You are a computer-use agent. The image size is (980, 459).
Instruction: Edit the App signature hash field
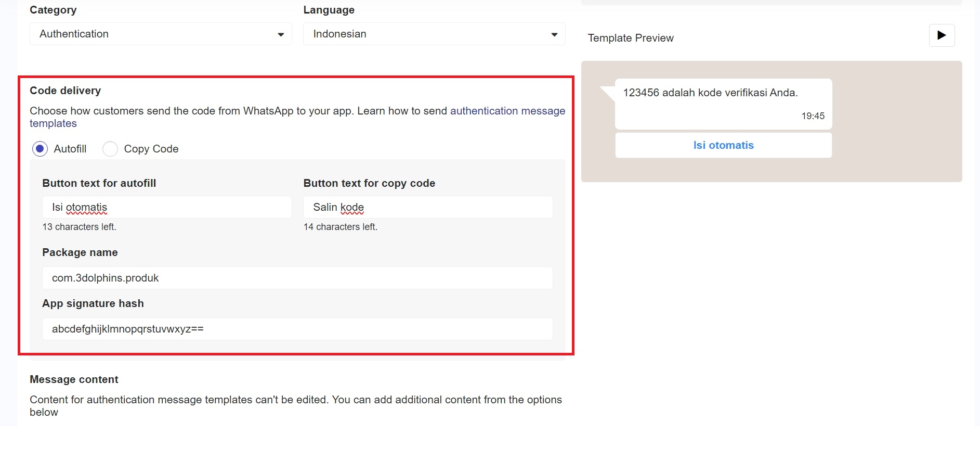(x=297, y=329)
